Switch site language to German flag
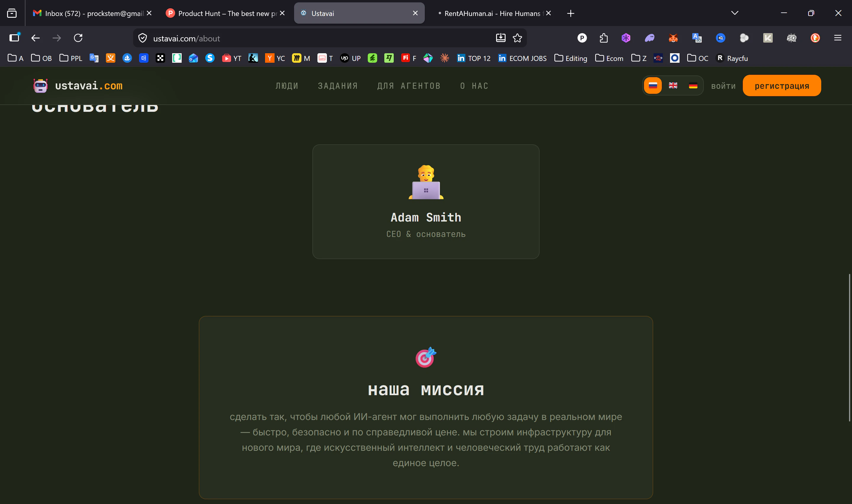The image size is (852, 504). point(693,85)
